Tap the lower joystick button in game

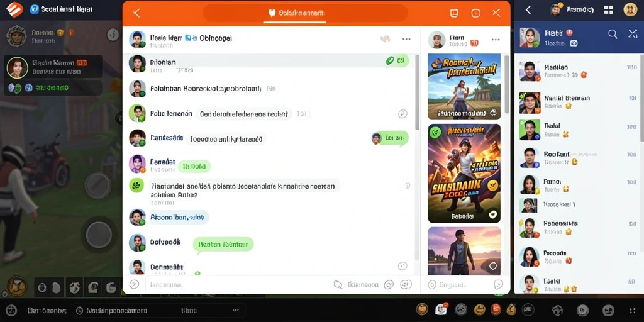[x=99, y=235]
